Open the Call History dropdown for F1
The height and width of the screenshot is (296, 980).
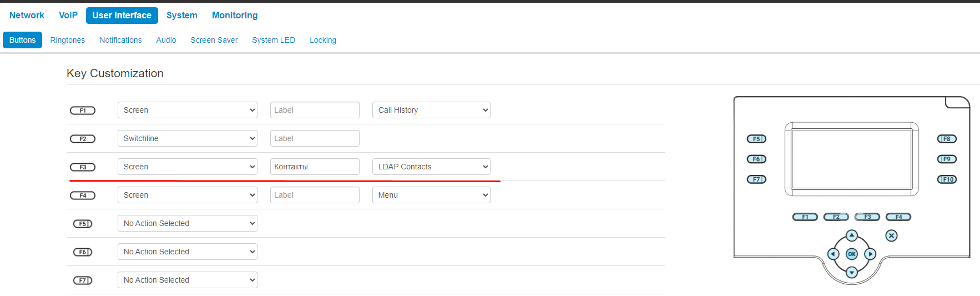pyautogui.click(x=431, y=110)
